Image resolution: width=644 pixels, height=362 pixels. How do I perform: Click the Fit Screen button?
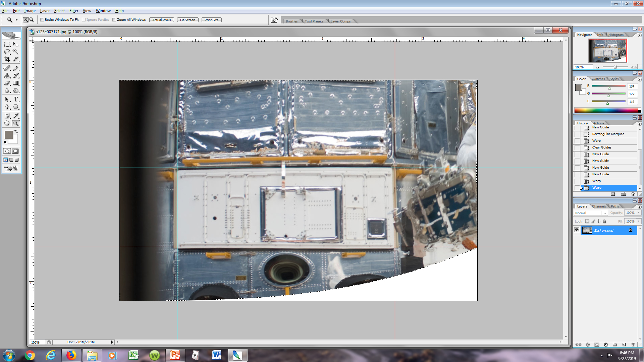[187, 20]
